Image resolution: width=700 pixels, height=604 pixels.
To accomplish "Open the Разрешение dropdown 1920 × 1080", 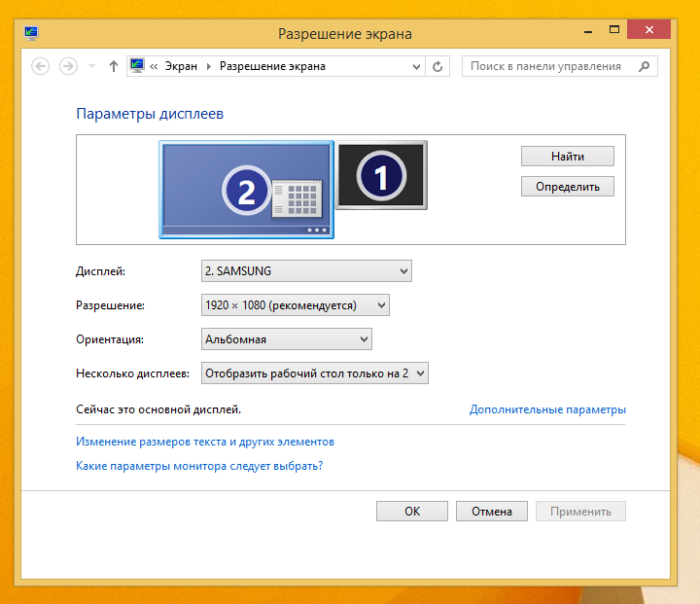I will pyautogui.click(x=296, y=305).
